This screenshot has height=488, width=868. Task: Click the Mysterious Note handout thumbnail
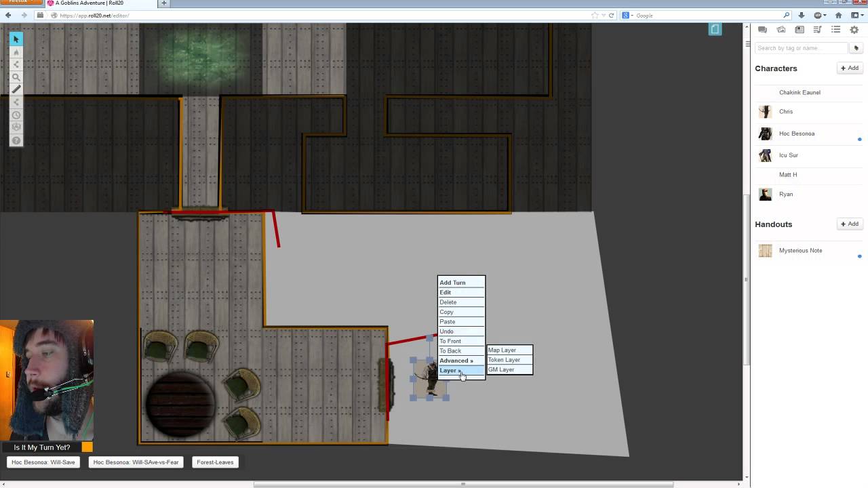(765, 251)
